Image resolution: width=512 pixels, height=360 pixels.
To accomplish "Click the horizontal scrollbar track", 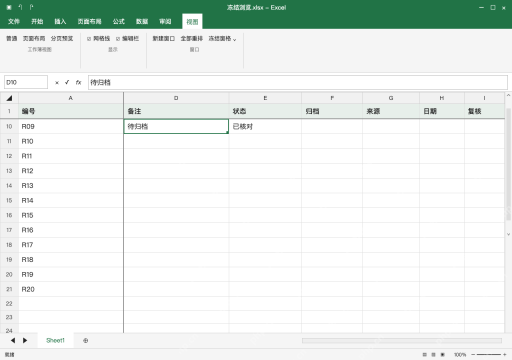I will click(x=402, y=341).
